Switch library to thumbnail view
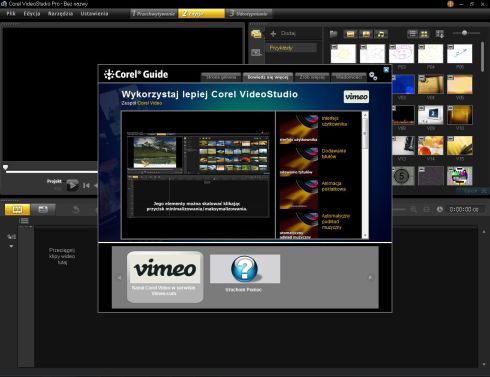Viewport: 490px width, 377px height. [424, 34]
